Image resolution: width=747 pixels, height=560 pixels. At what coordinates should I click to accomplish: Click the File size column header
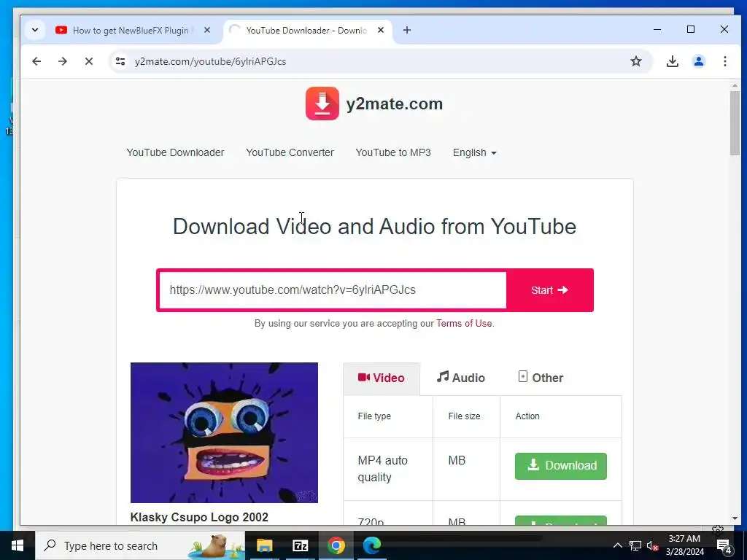click(464, 416)
